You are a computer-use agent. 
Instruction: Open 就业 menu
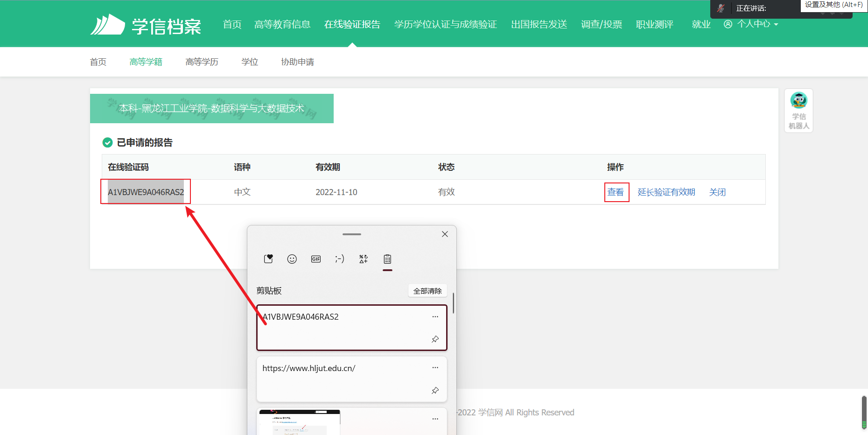[701, 24]
